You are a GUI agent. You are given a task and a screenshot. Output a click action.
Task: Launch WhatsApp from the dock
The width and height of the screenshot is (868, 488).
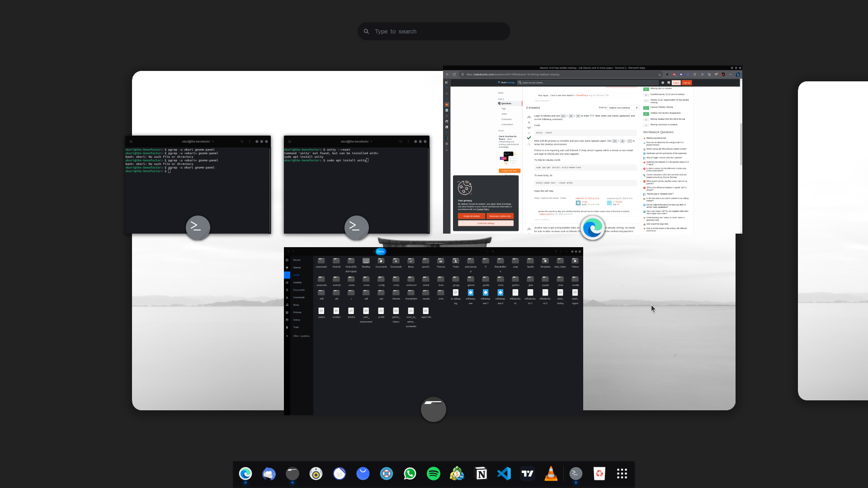click(410, 474)
